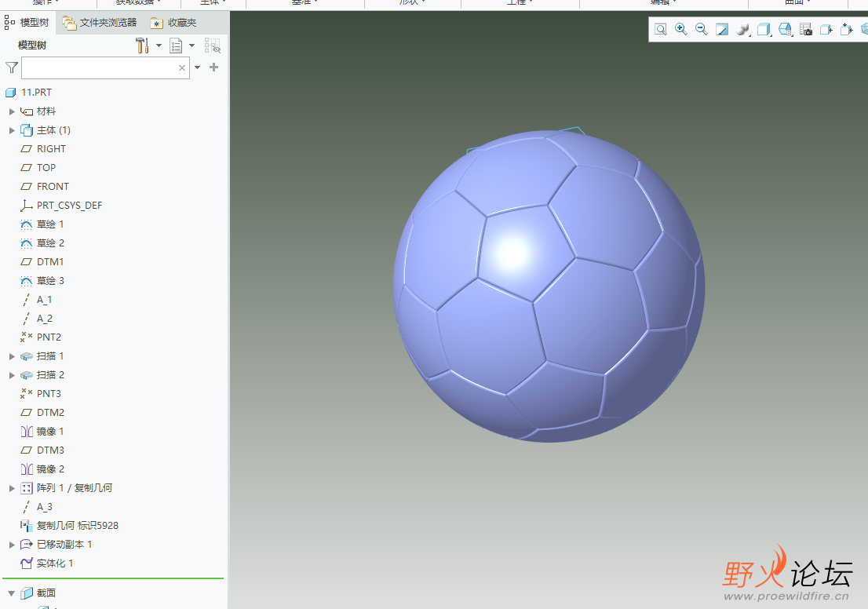Clear the model tree search field
Image resolution: width=868 pixels, height=609 pixels.
pos(182,68)
